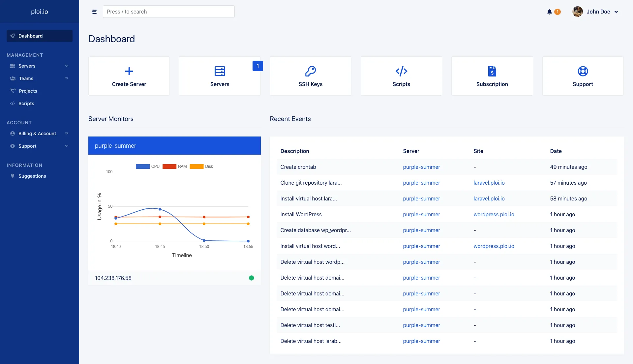Go to the Dashboard menu item
This screenshot has width=633, height=364.
pyautogui.click(x=30, y=36)
